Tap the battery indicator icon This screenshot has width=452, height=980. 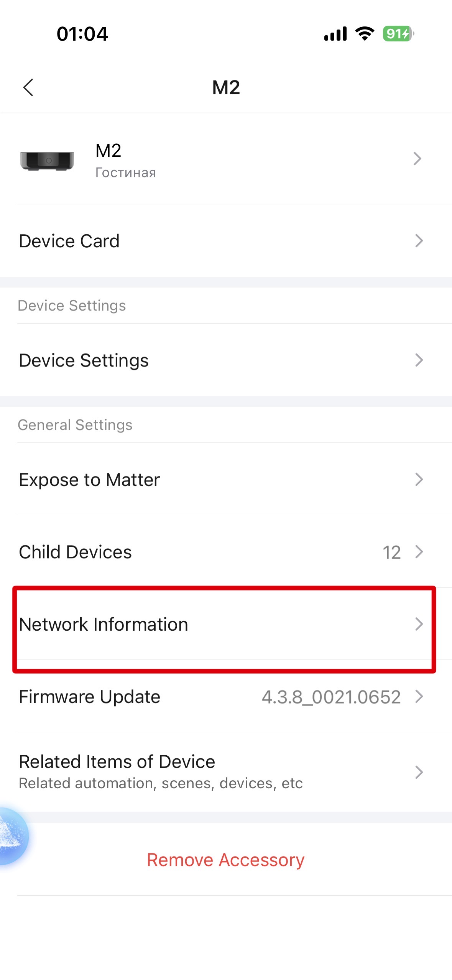(398, 34)
